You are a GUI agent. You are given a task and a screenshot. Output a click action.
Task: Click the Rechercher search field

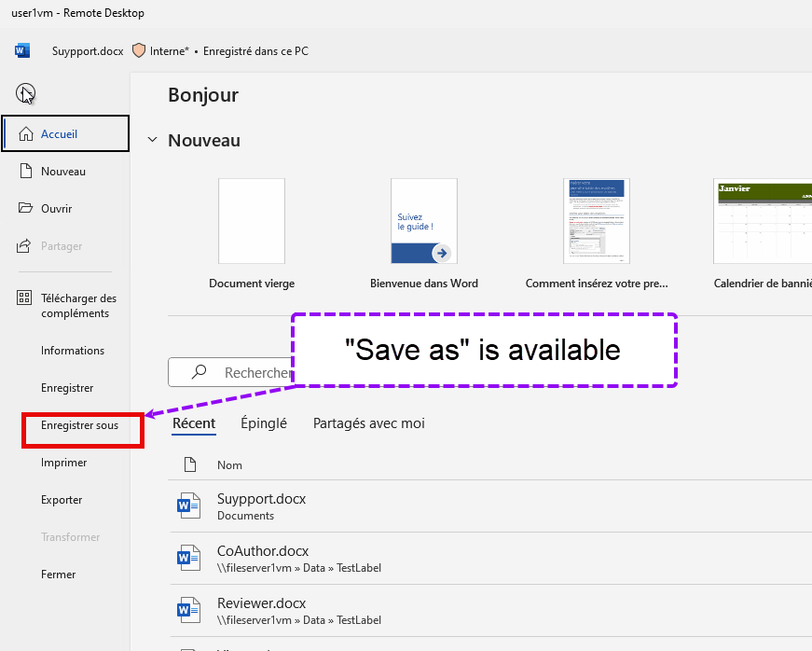(231, 372)
